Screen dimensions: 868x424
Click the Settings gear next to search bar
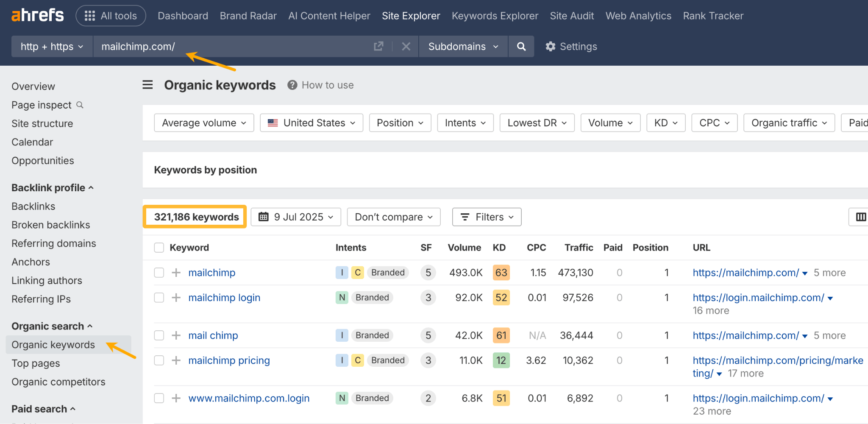tap(550, 46)
